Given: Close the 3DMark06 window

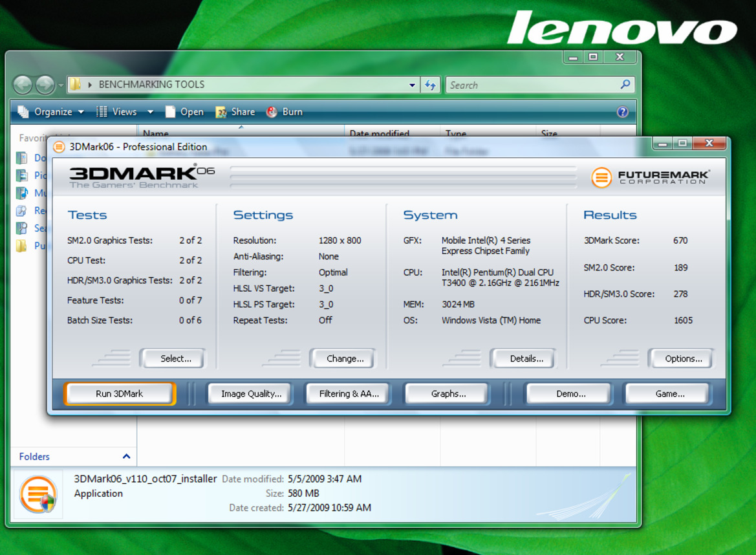Looking at the screenshot, I should (x=709, y=143).
